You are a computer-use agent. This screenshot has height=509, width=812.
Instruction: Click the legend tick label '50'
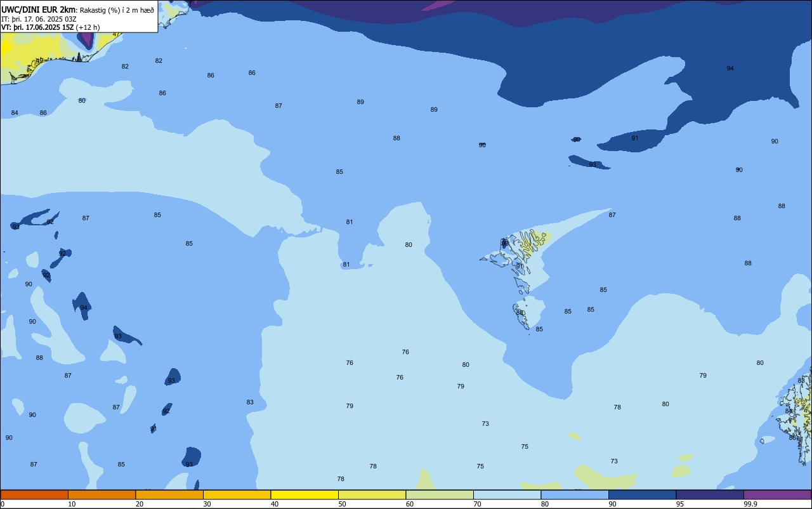(x=343, y=504)
